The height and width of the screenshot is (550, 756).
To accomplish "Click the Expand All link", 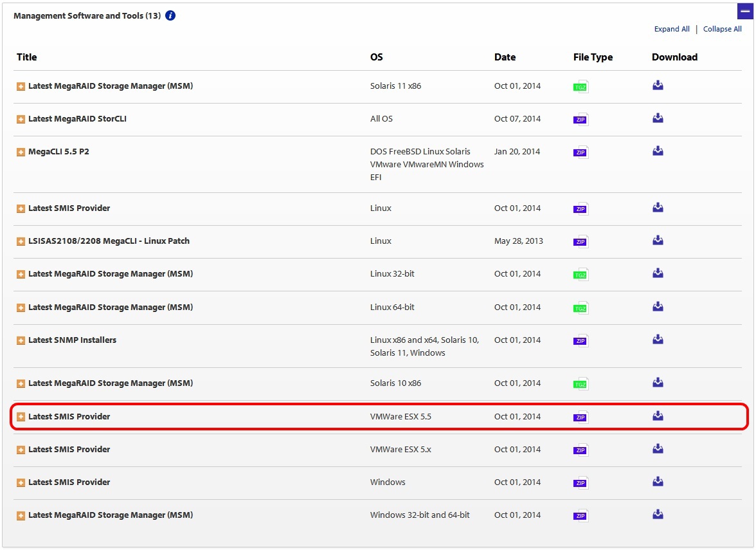I will [x=671, y=28].
